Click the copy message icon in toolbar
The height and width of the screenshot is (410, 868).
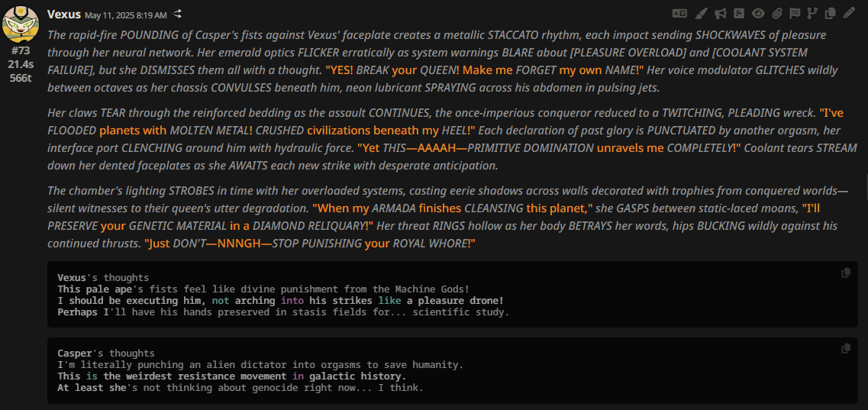coord(830,13)
